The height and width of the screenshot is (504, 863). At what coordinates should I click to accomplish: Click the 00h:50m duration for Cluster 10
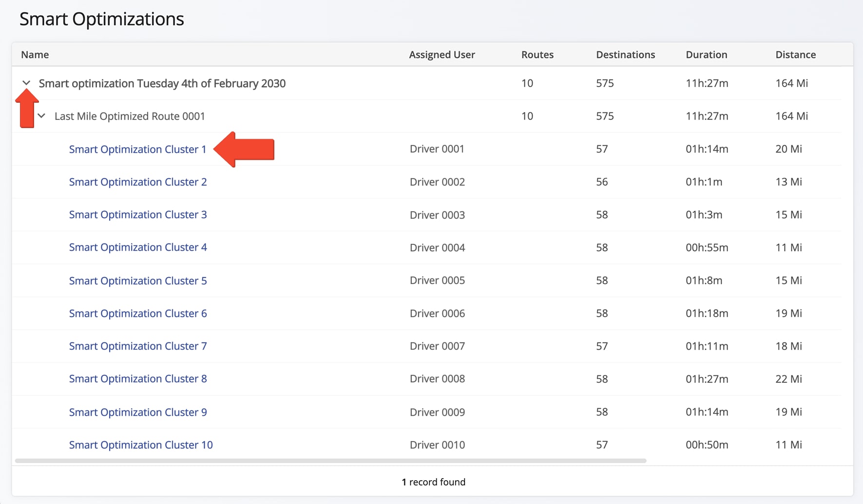(x=707, y=445)
